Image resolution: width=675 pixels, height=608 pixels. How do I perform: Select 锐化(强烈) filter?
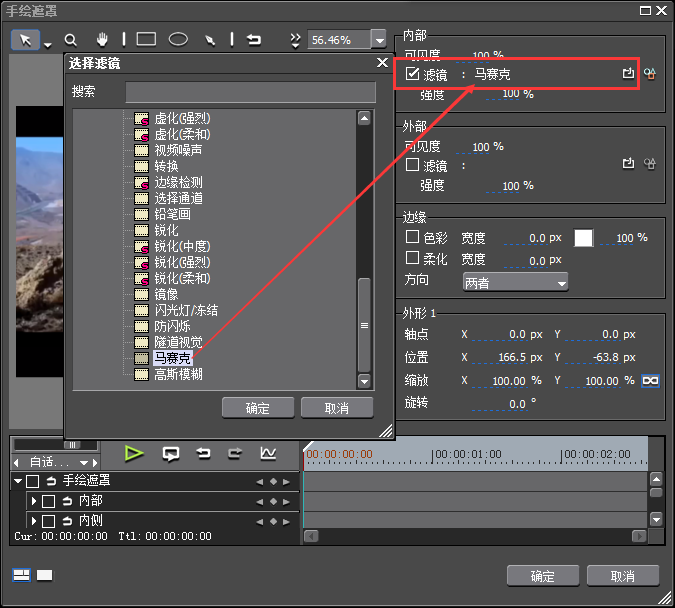[182, 262]
